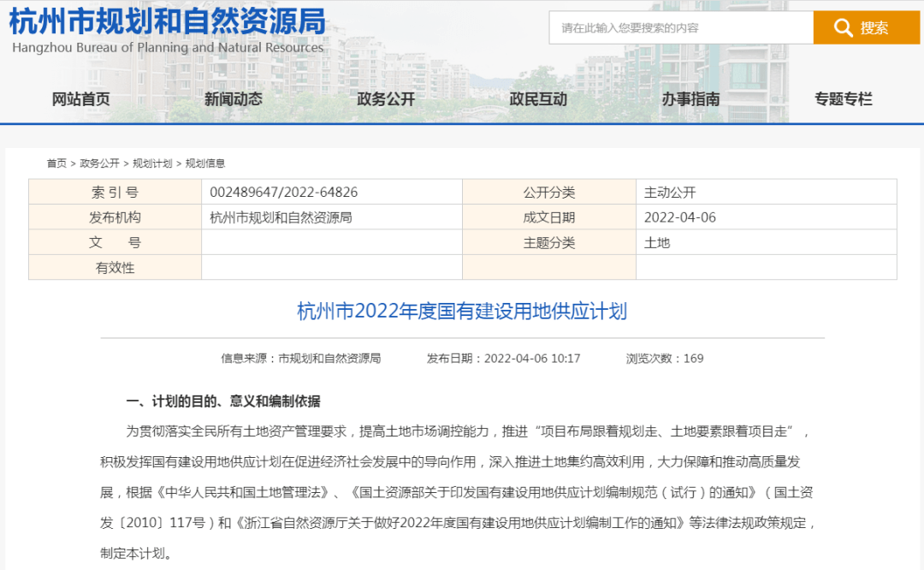Click the 杭州市规划和自然资源局 table value cell
The width and height of the screenshot is (924, 570).
pyautogui.click(x=332, y=217)
